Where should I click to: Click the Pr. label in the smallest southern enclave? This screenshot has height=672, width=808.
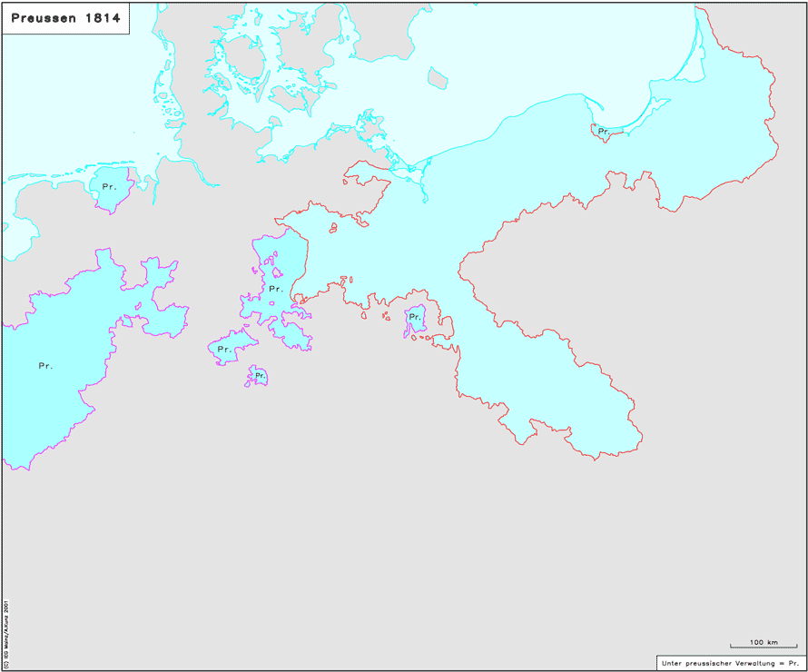point(260,375)
